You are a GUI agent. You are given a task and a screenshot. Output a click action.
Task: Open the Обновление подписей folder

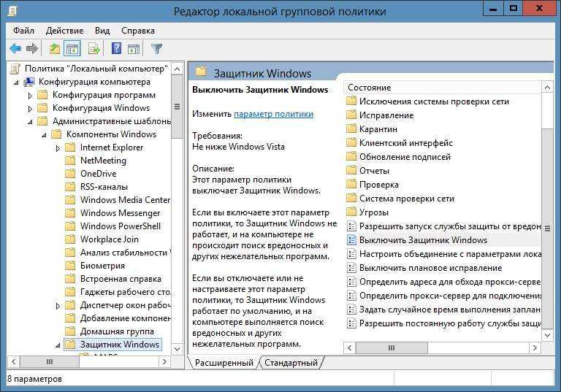(x=405, y=157)
